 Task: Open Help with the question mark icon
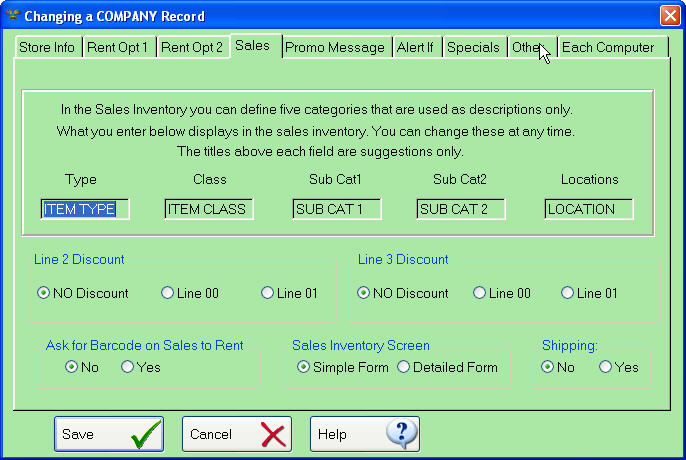click(x=364, y=434)
